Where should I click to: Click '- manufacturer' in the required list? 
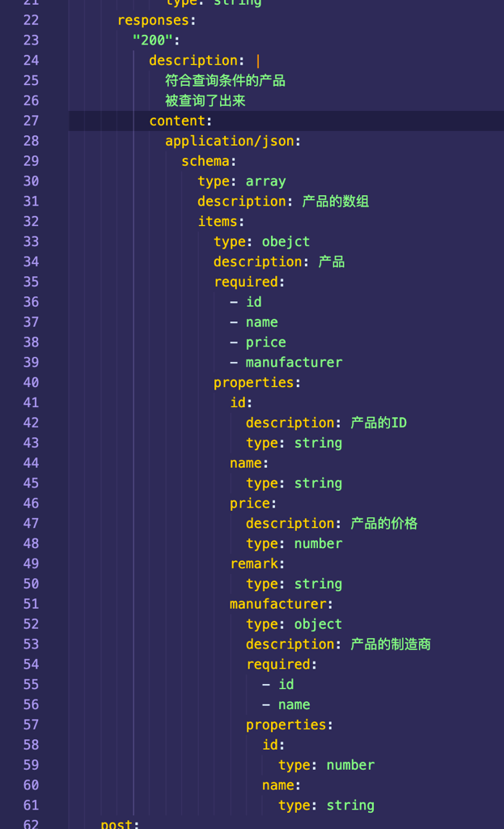pos(294,362)
